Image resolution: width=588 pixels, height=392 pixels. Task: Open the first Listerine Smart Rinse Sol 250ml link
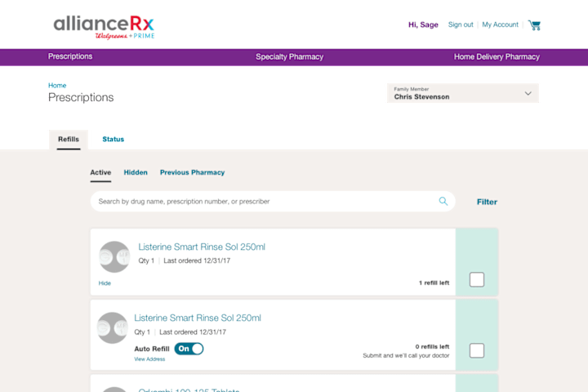[202, 247]
